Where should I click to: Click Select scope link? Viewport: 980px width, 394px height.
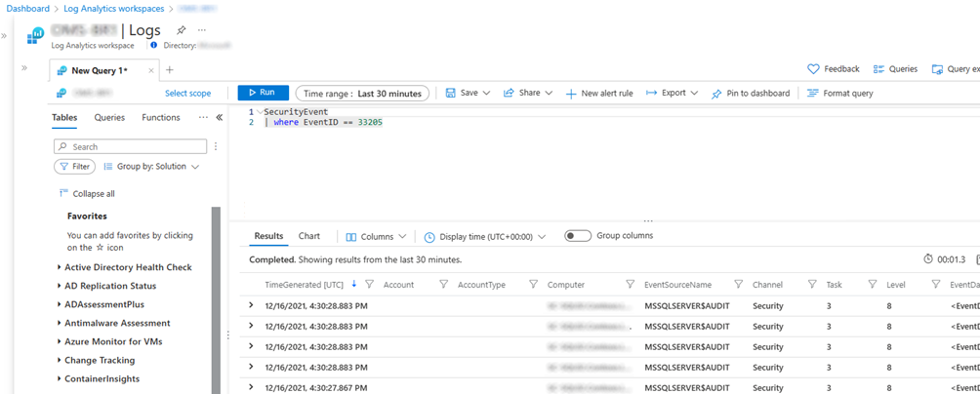click(x=188, y=93)
